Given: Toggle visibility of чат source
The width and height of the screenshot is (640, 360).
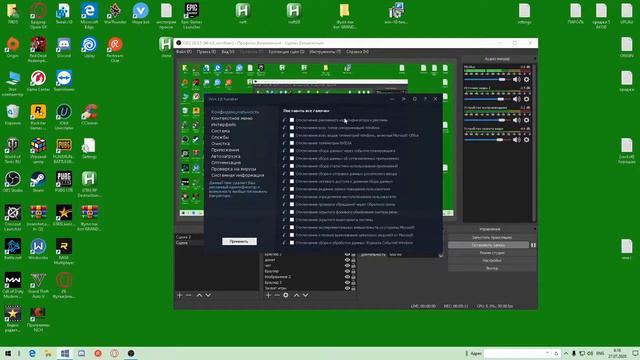Looking at the screenshot, I should tap(347, 265).
